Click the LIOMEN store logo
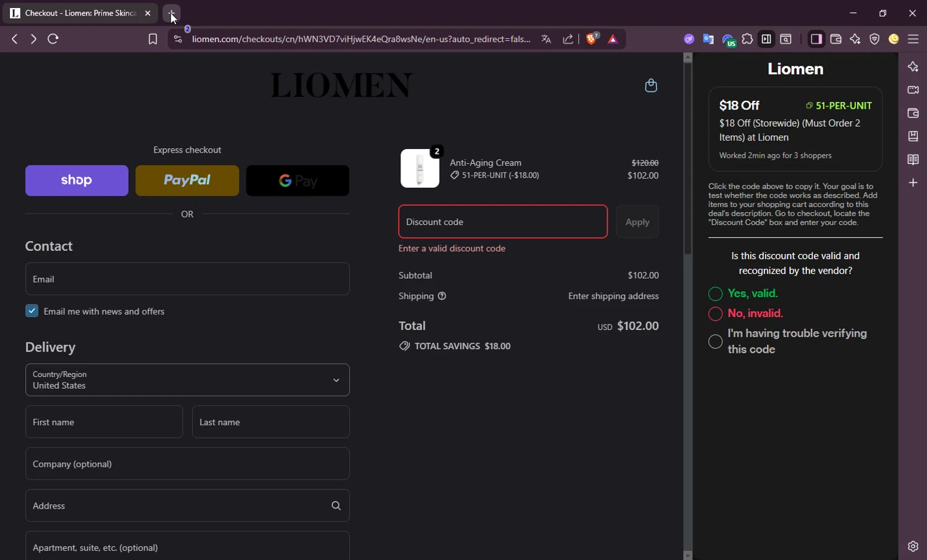This screenshot has height=560, width=927. coord(341,85)
